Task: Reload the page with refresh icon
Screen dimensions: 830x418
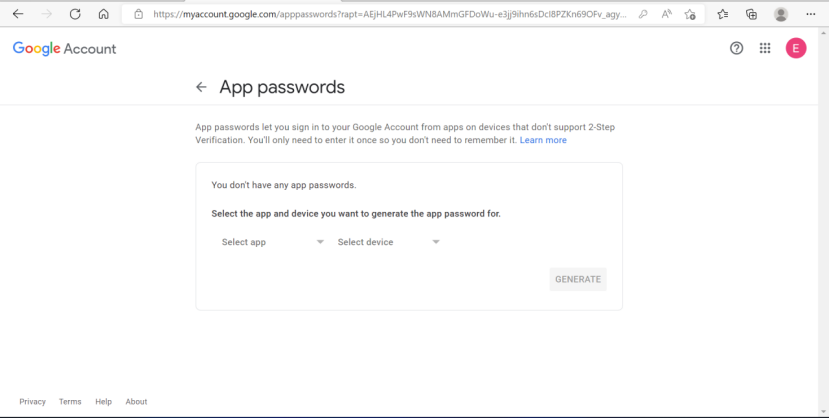Action: [x=75, y=14]
